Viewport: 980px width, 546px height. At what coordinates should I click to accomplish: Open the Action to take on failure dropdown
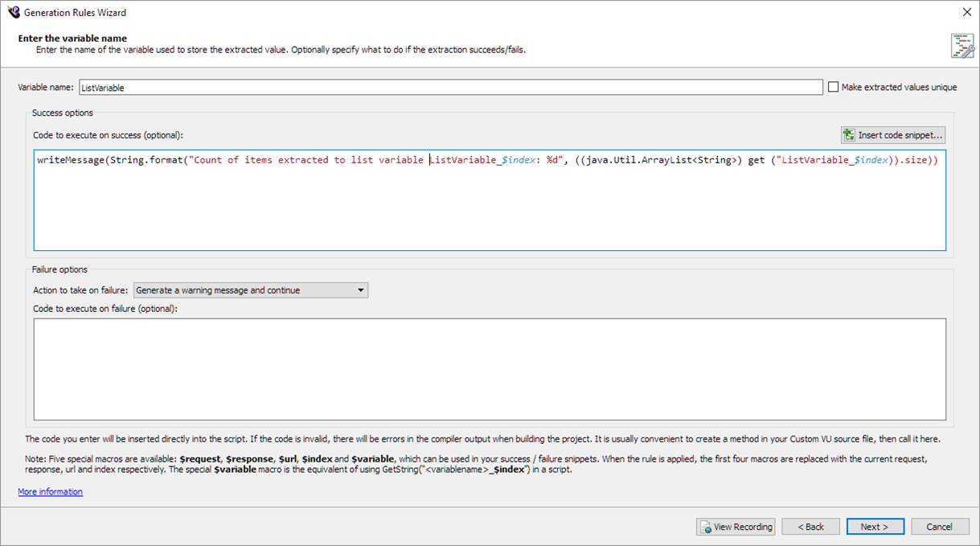[x=250, y=290]
